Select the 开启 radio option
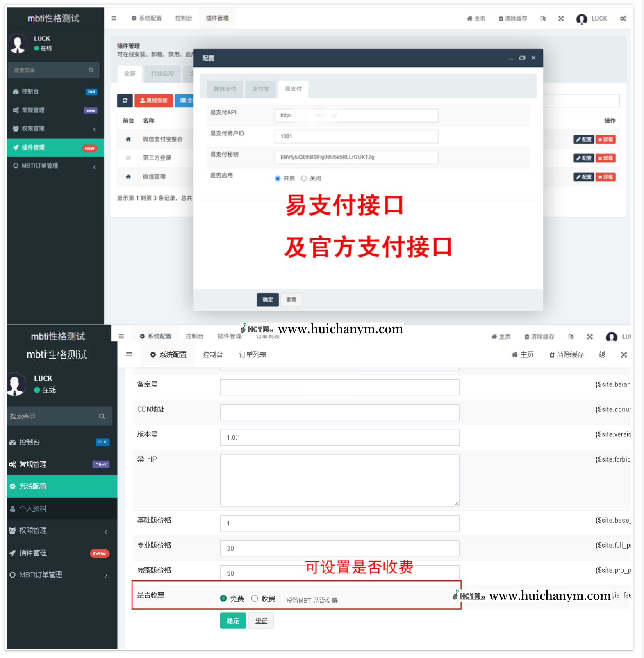This screenshot has width=644, height=658. 278,178
